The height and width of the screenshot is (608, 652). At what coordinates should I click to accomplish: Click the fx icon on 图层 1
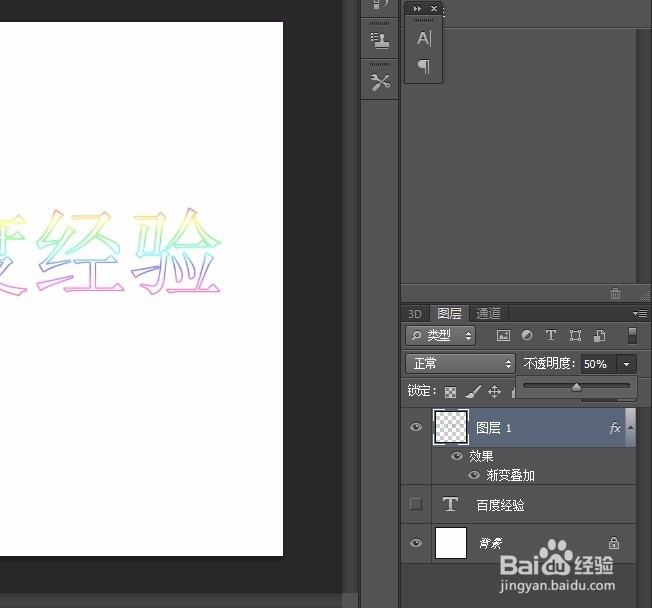tap(615, 428)
